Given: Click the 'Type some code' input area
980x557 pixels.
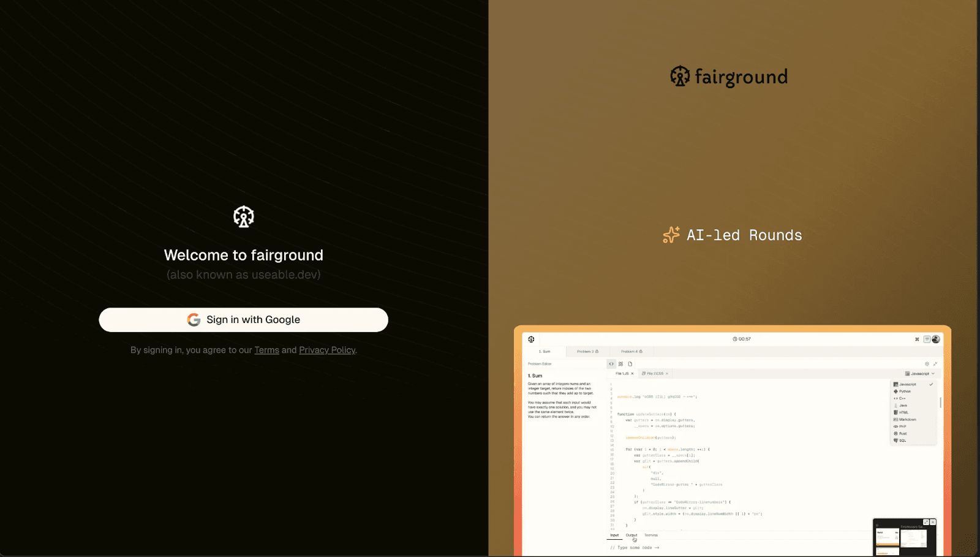Looking at the screenshot, I should point(634,548).
